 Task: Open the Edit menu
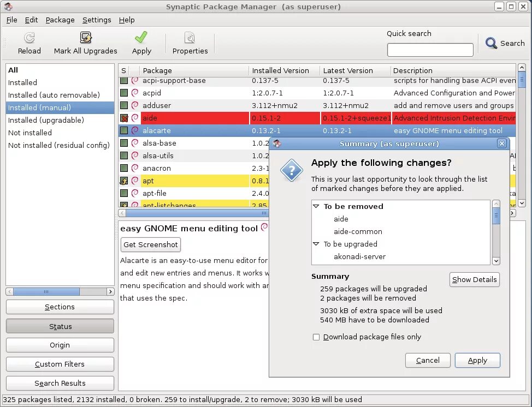click(31, 20)
